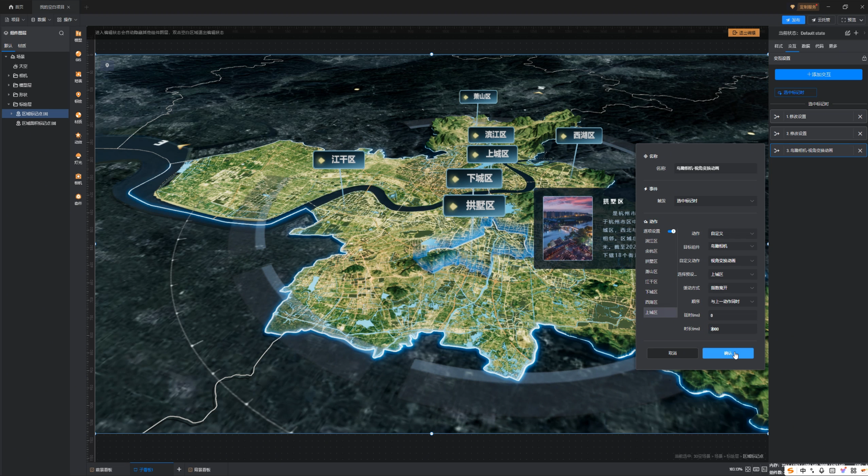868x476 pixels.
Task: Open the 相机 camera category in sidebar
Action: coord(78,179)
